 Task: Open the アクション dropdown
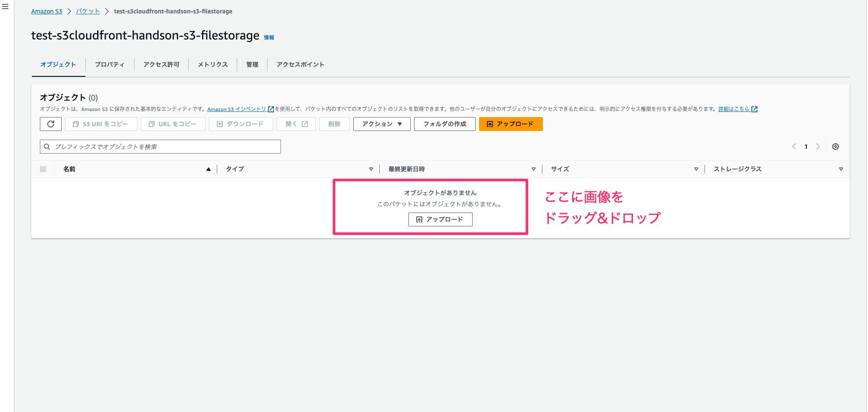pyautogui.click(x=381, y=124)
